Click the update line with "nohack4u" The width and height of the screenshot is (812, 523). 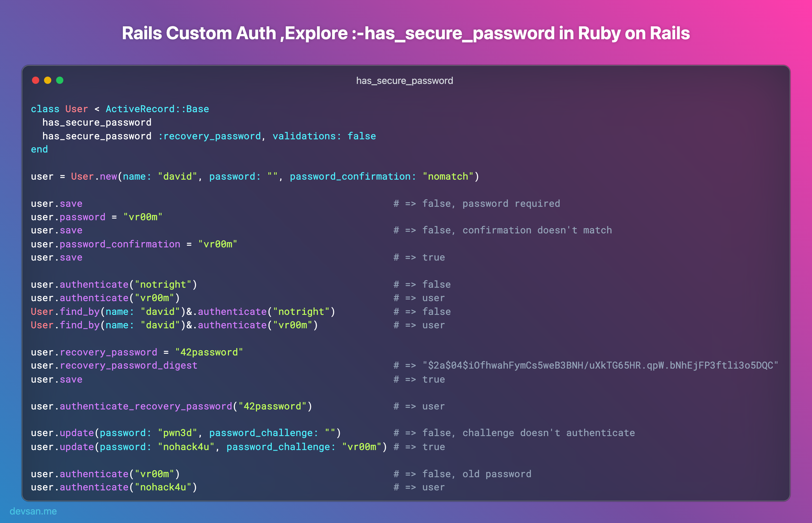(209, 447)
